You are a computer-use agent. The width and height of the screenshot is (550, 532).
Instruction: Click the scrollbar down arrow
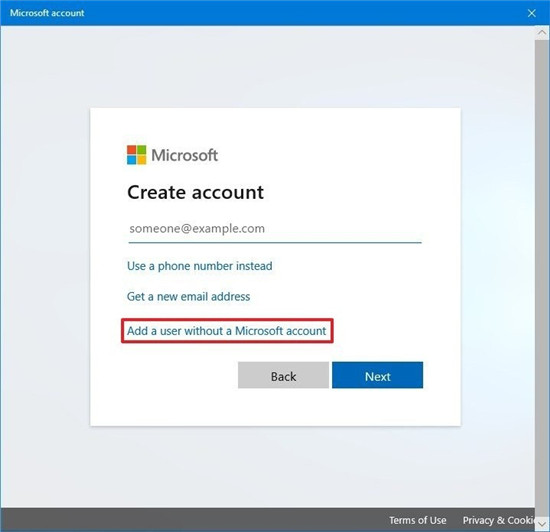click(542, 524)
